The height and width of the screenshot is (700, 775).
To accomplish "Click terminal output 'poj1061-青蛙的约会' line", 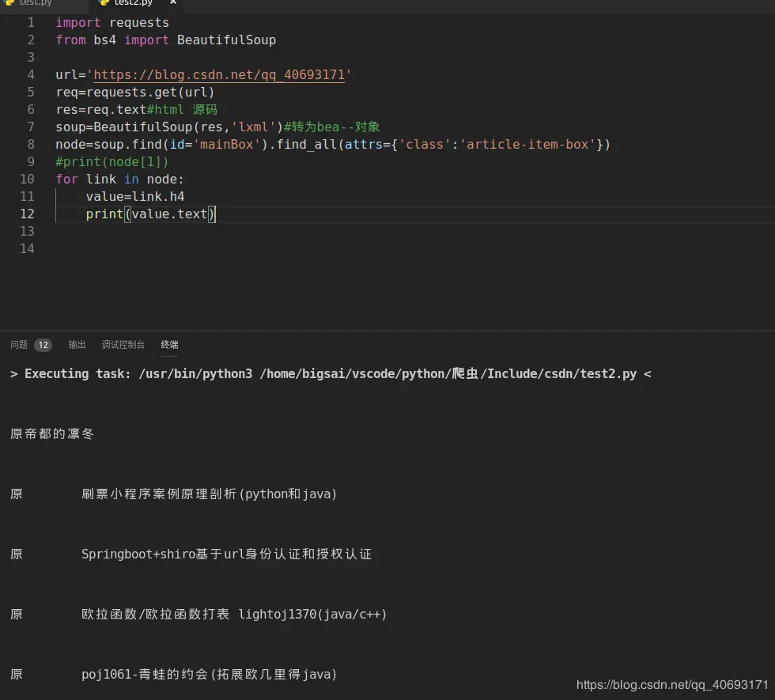I will tap(209, 674).
